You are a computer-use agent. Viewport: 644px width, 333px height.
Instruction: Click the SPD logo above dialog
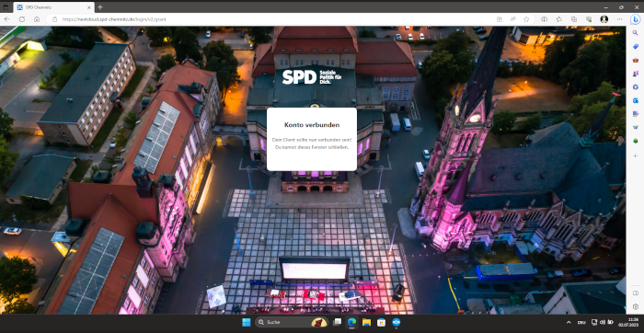tap(312, 76)
